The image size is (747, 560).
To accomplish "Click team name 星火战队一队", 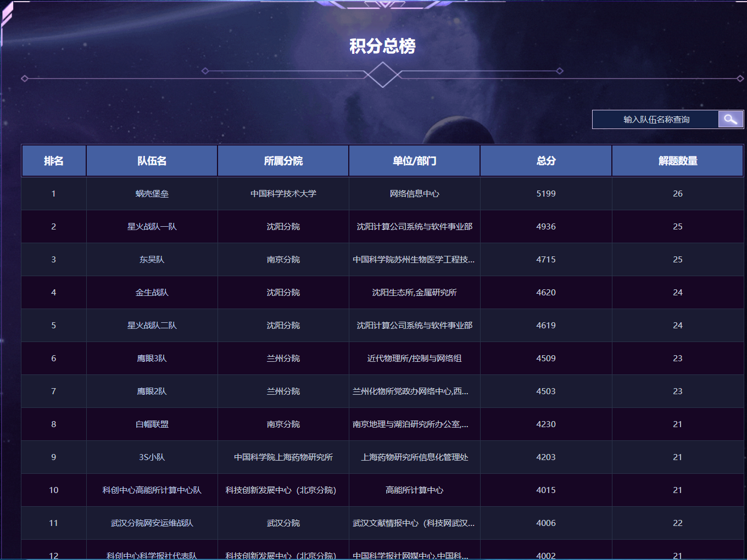I will click(x=152, y=227).
